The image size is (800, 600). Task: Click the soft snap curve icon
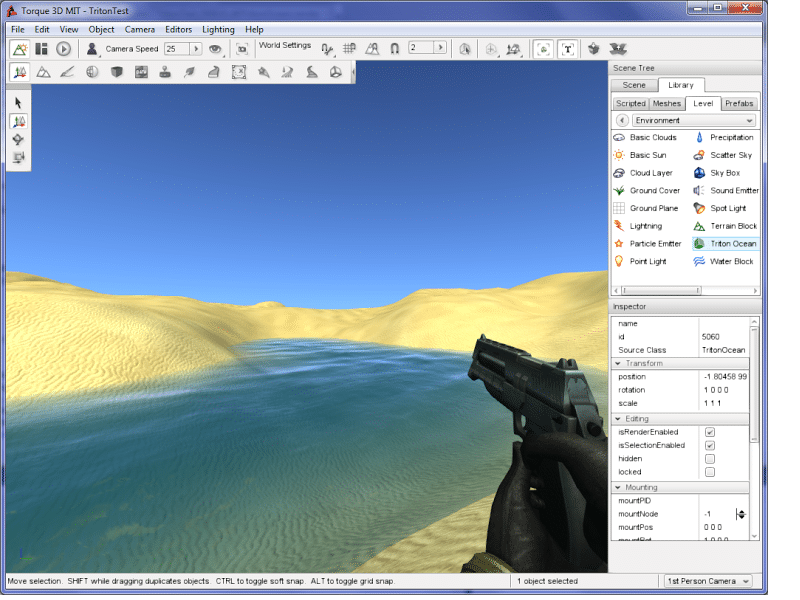click(327, 49)
